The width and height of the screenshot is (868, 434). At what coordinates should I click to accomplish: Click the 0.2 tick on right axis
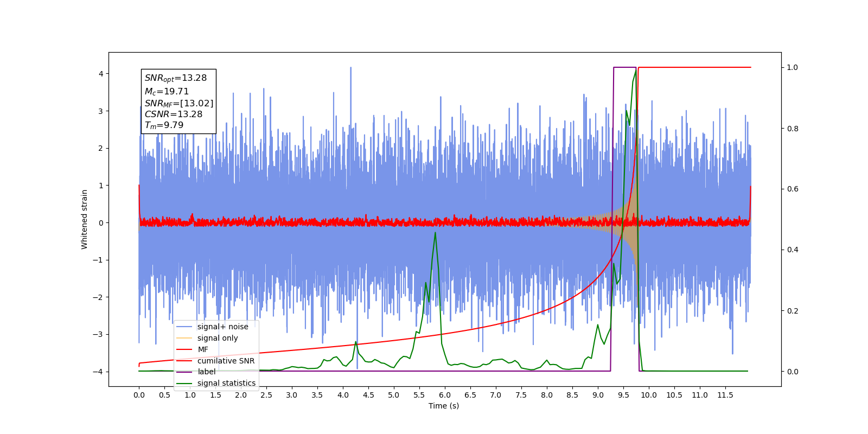click(793, 311)
